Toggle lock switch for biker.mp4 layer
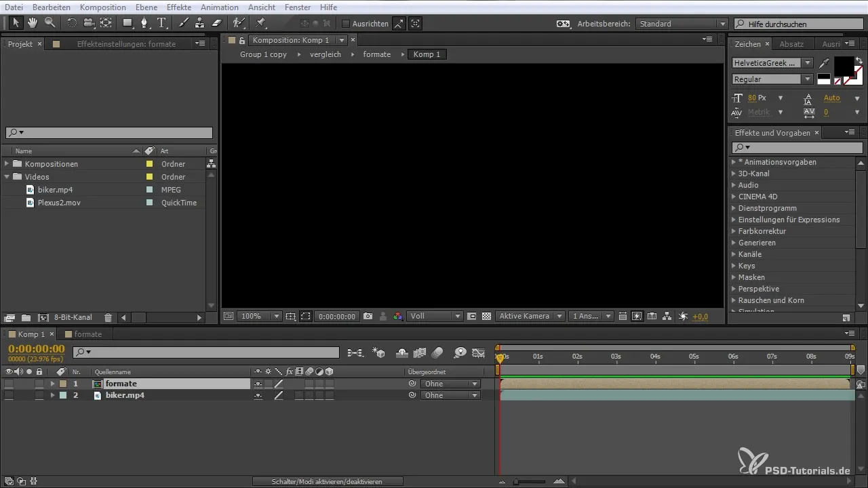This screenshot has height=488, width=868. click(39, 395)
